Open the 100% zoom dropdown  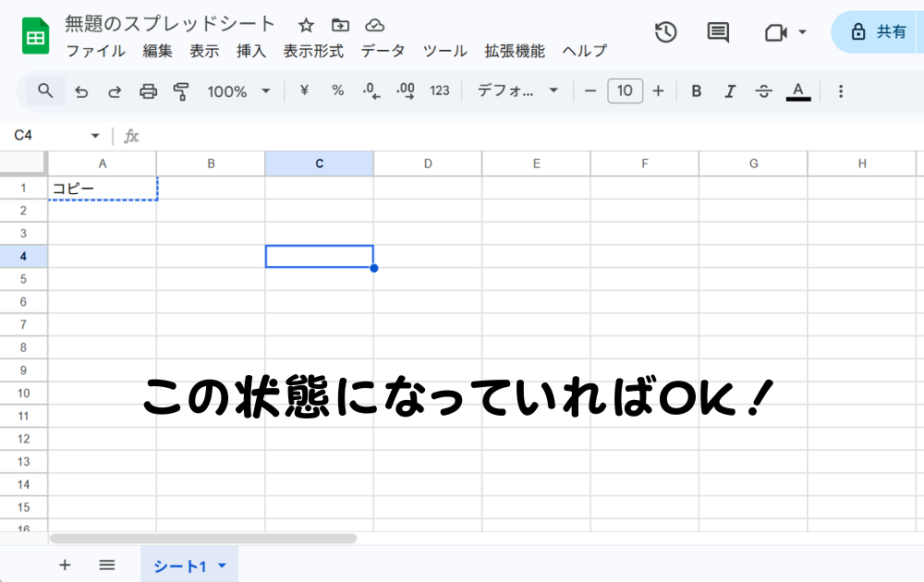coord(238,91)
